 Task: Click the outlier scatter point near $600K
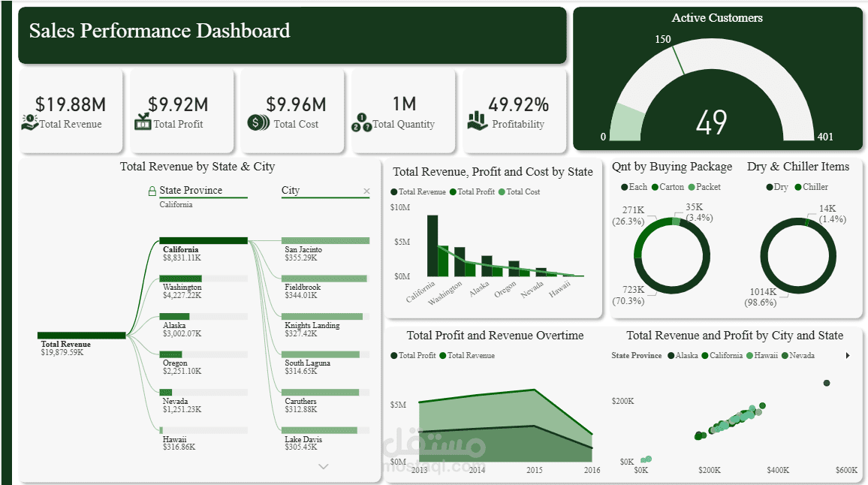click(x=827, y=383)
